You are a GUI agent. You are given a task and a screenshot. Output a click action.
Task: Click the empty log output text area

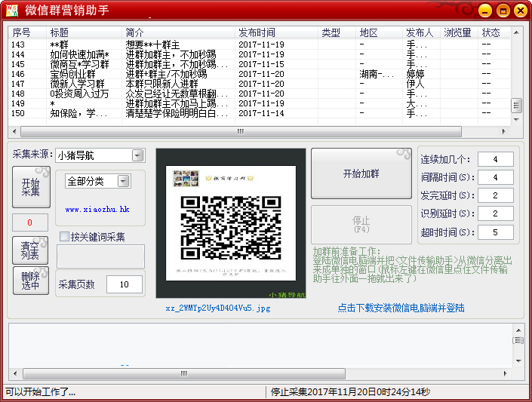pos(260,345)
